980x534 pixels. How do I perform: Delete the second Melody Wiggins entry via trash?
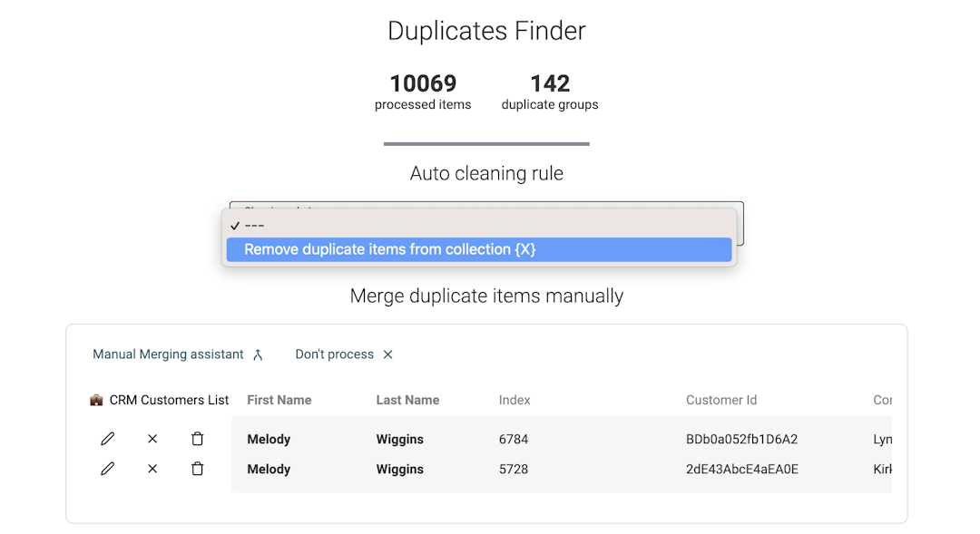coord(198,469)
